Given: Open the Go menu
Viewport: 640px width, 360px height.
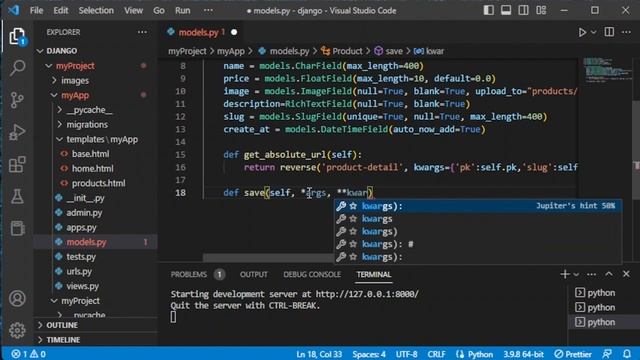Looking at the screenshot, I should (x=159, y=10).
